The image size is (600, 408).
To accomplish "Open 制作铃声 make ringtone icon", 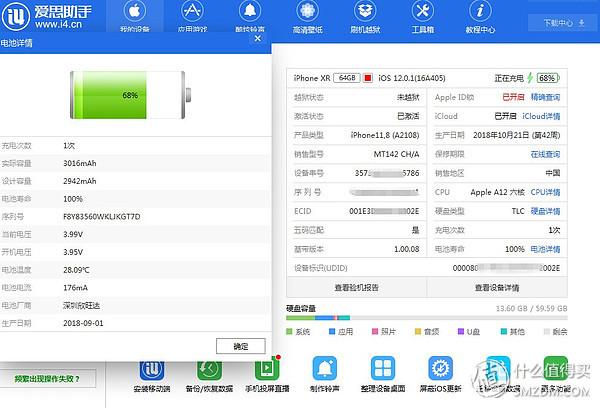I will point(325,374).
